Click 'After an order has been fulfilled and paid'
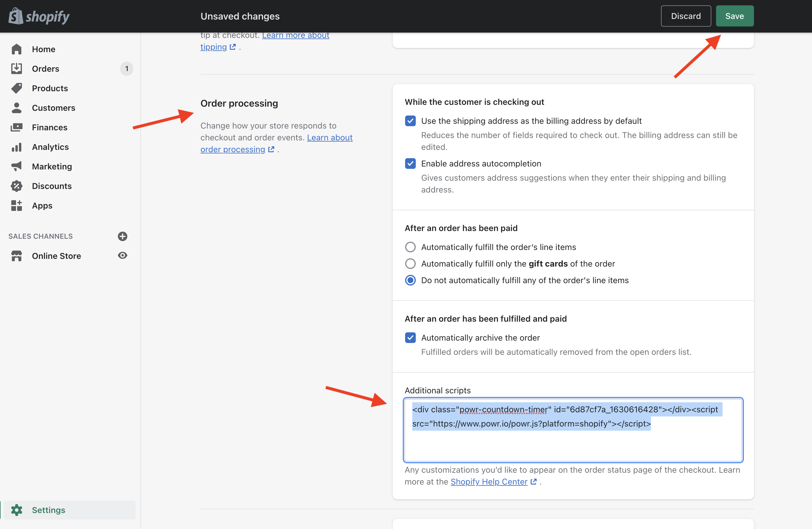Image resolution: width=812 pixels, height=529 pixels. 485,318
